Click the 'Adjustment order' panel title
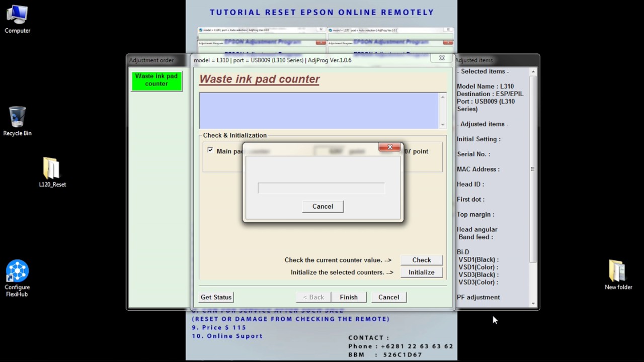This screenshot has height=362, width=644. coord(151,60)
